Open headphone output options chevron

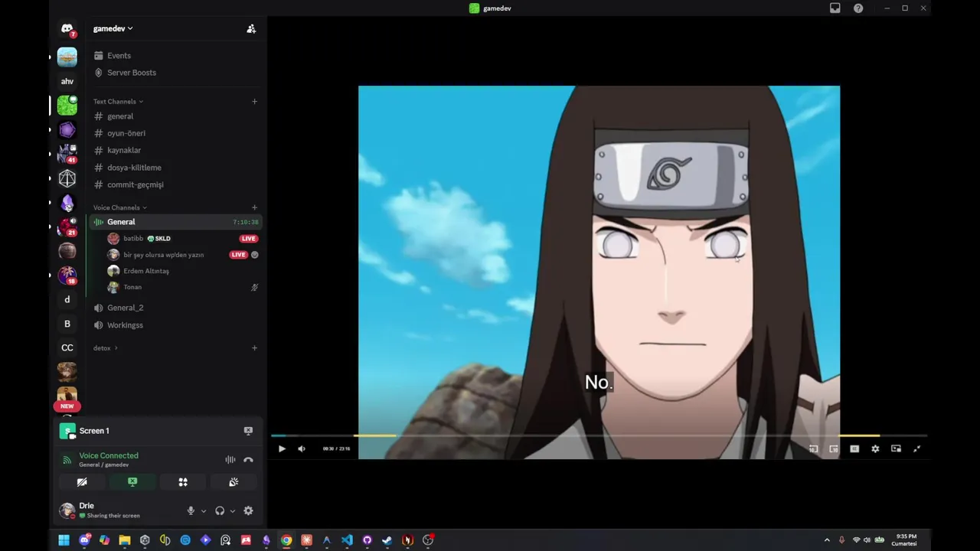coord(232,510)
